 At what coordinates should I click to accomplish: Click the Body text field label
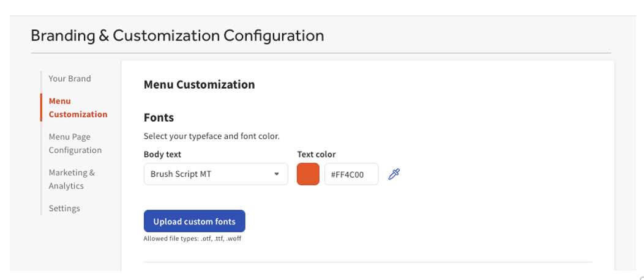[162, 155]
